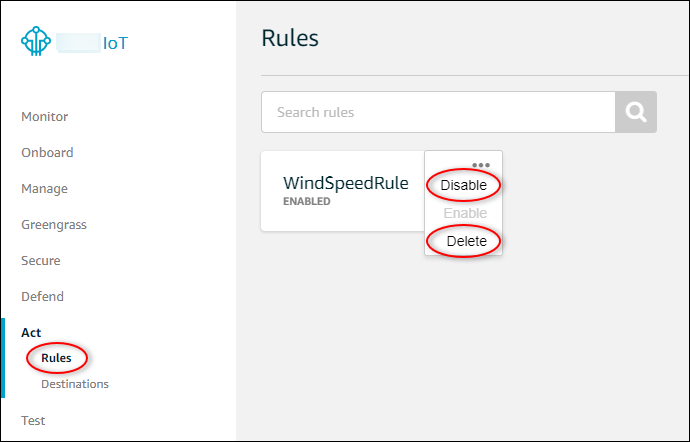Open the Test section
The width and height of the screenshot is (690, 442).
pos(33,421)
